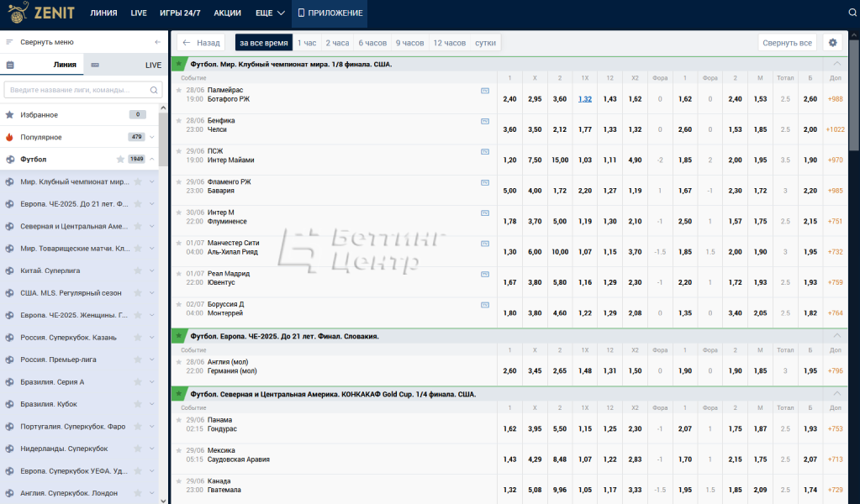Star the КОНКАКАФ Gold Cup league header
The image size is (860, 504).
tap(179, 394)
